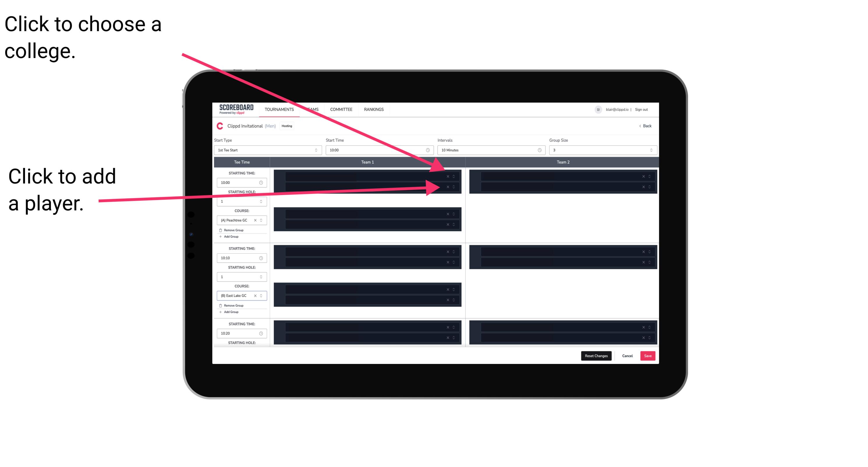
Task: Click the settings icon next to Group Size
Action: [x=650, y=150]
